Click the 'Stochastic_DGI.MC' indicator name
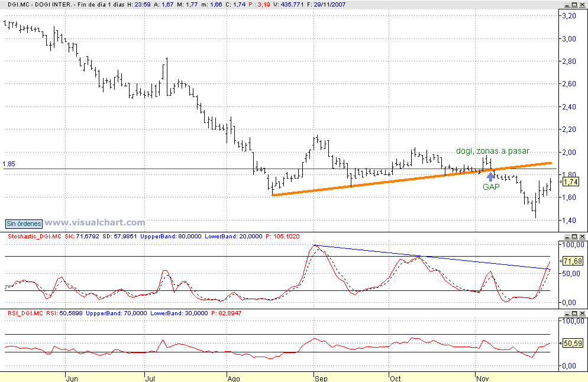The image size is (588, 382). 34,236
